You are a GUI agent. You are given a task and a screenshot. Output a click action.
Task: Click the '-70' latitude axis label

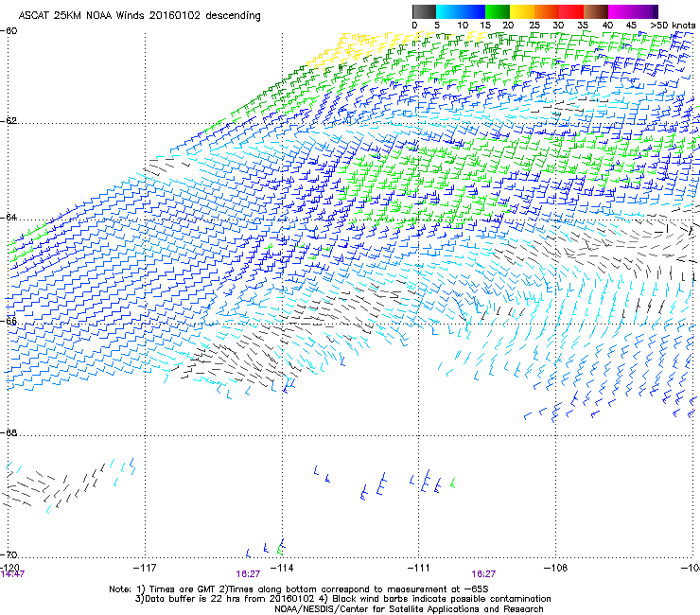click(x=9, y=554)
